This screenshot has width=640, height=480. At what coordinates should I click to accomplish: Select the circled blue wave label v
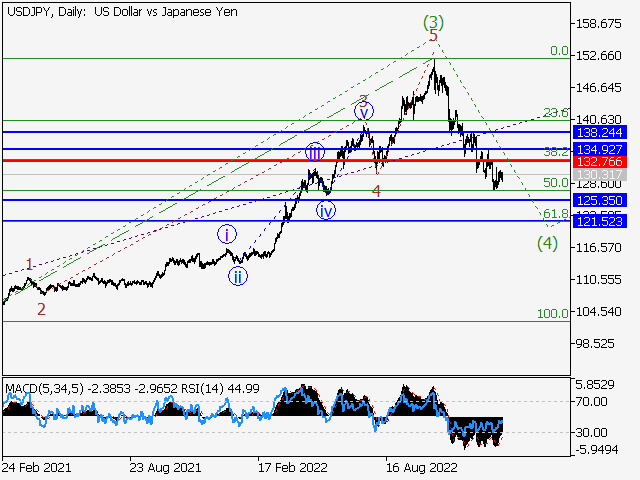point(364,111)
